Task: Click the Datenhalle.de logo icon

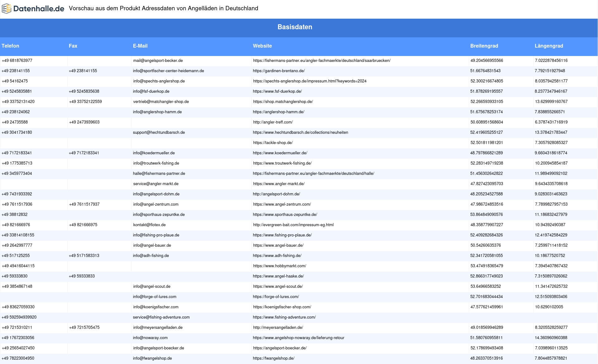Action: point(6,9)
